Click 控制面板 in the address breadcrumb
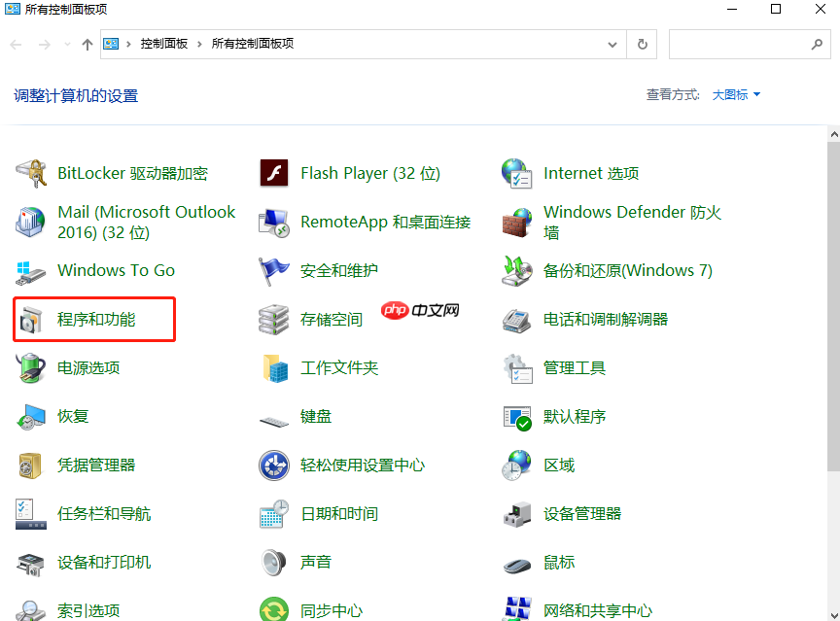The image size is (840, 621). pos(164,44)
